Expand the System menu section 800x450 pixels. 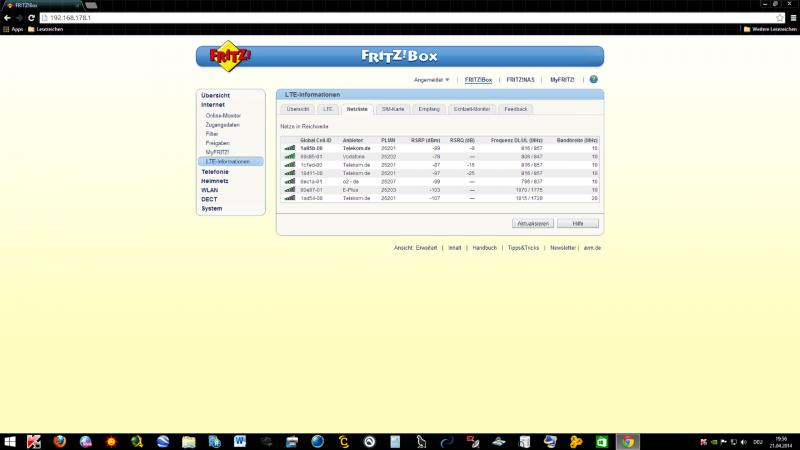[x=212, y=209]
